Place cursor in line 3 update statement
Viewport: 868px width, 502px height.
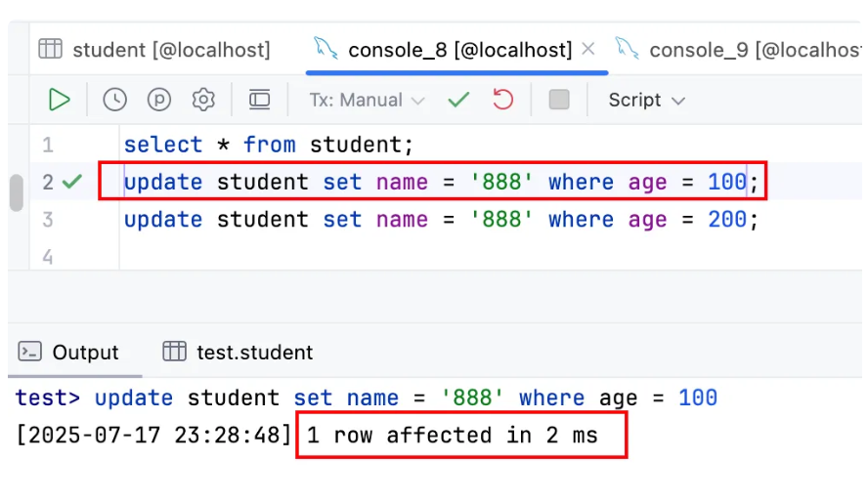click(441, 220)
